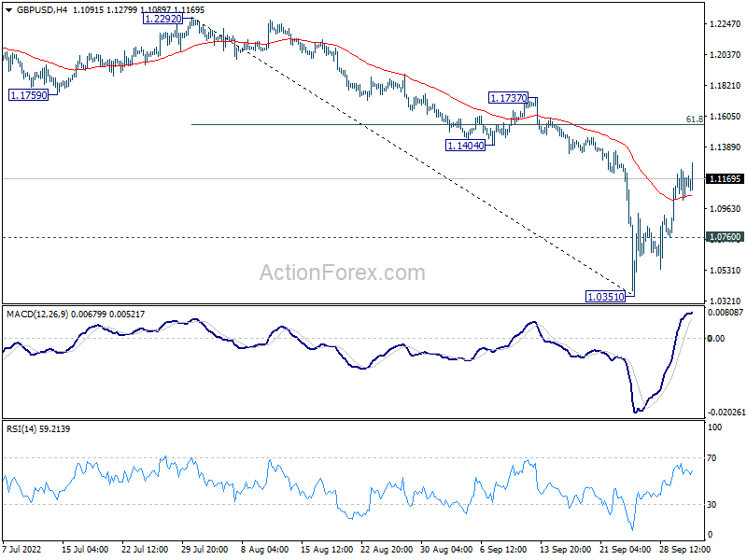Image resolution: width=747 pixels, height=560 pixels.
Task: Click the 29 Jul 20:00 time label
Action: point(204,549)
